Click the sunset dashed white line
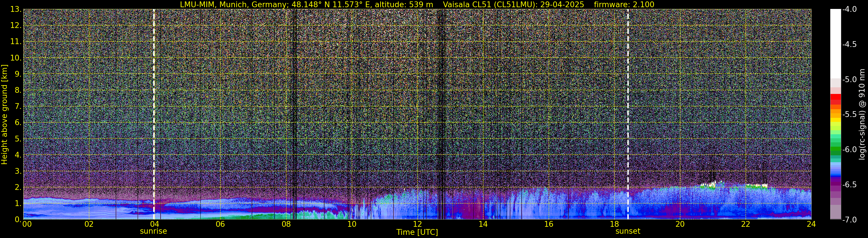Screen dimensions: 868x238 tap(628, 114)
